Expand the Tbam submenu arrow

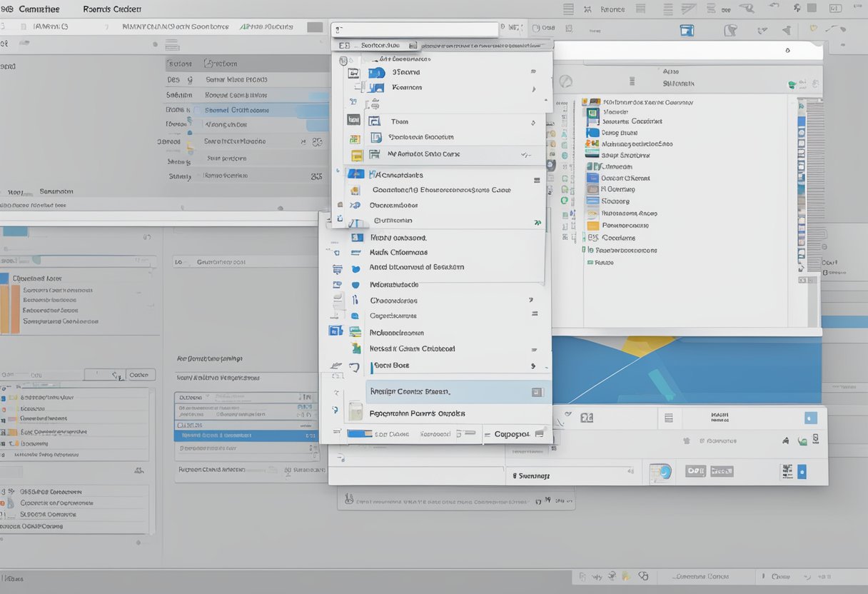533,123
